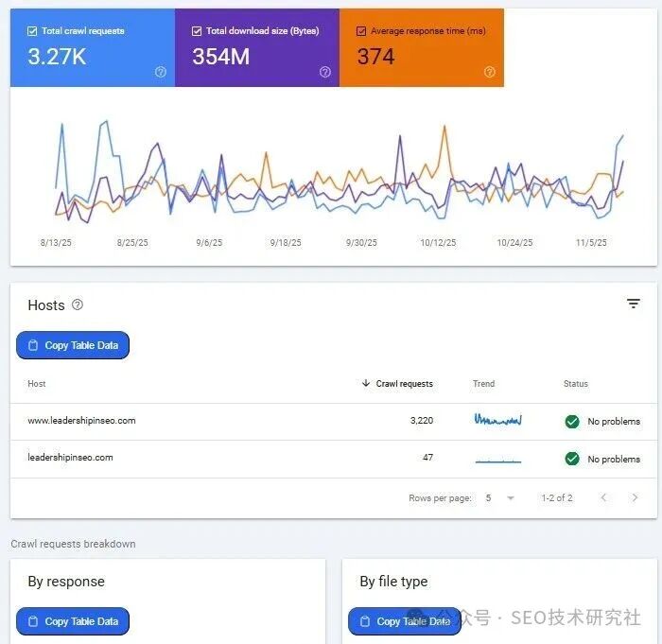Viewport: 662px width, 644px height.
Task: Click help icon on Total crawl requests card
Action: [x=161, y=72]
